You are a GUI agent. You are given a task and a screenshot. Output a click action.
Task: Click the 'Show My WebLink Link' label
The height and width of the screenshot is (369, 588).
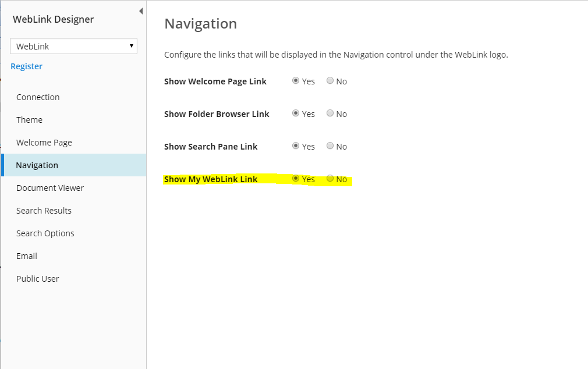[x=211, y=179]
